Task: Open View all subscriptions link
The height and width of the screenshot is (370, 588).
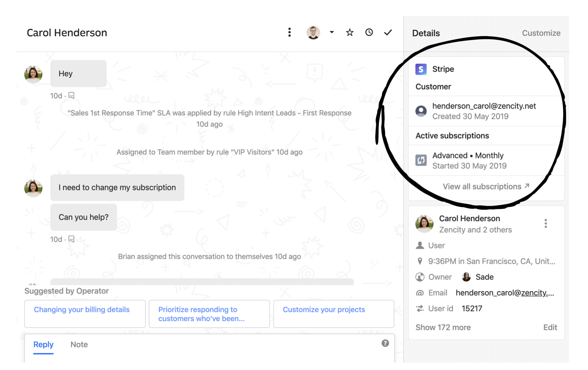Action: coord(486,186)
